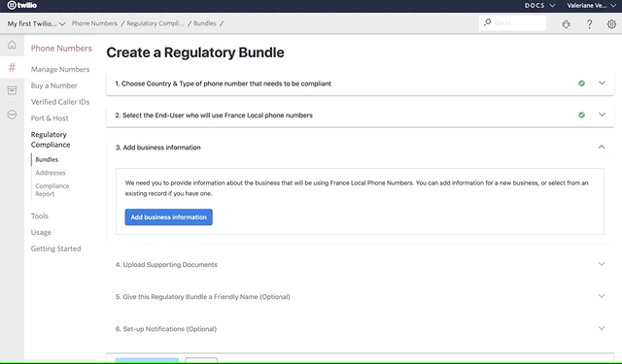This screenshot has height=364, width=622.
Task: Open the DOCS dropdown menu
Action: pyautogui.click(x=539, y=5)
